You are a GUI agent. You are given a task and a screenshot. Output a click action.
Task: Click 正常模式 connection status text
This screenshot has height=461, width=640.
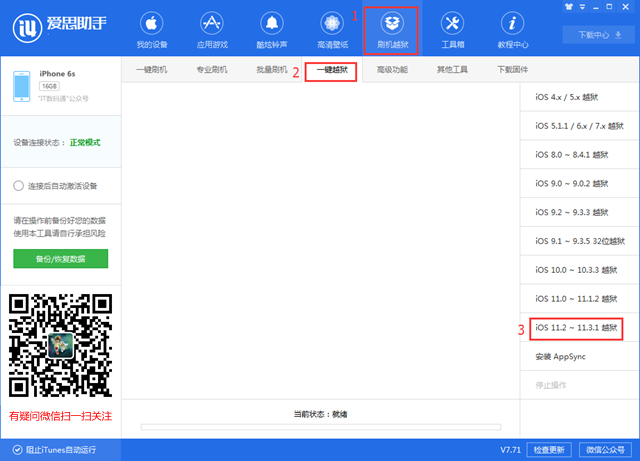(85, 143)
